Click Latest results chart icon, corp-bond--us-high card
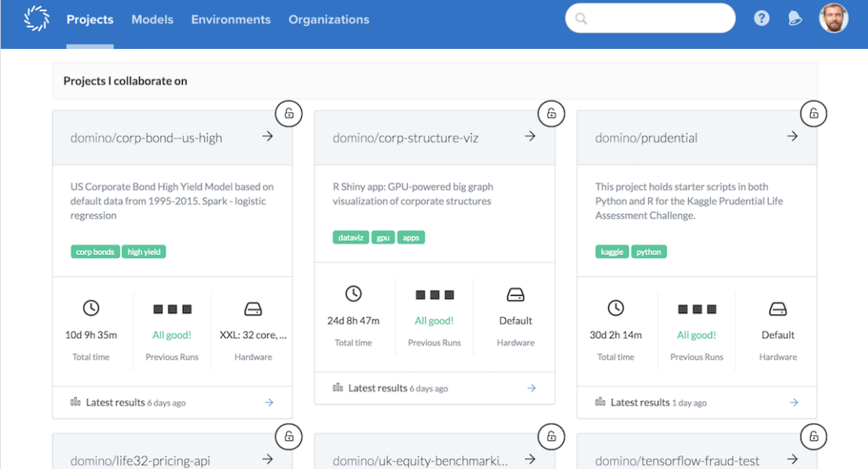The height and width of the screenshot is (469, 868). pos(75,401)
